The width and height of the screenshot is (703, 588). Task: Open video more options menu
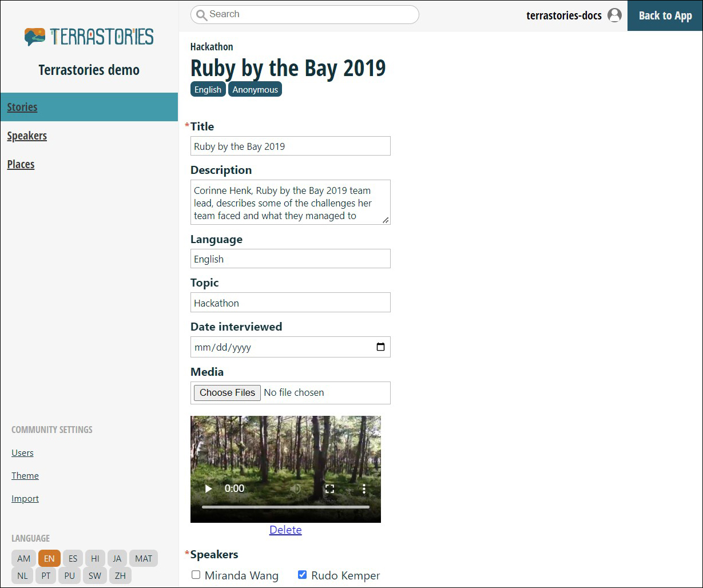(x=364, y=488)
